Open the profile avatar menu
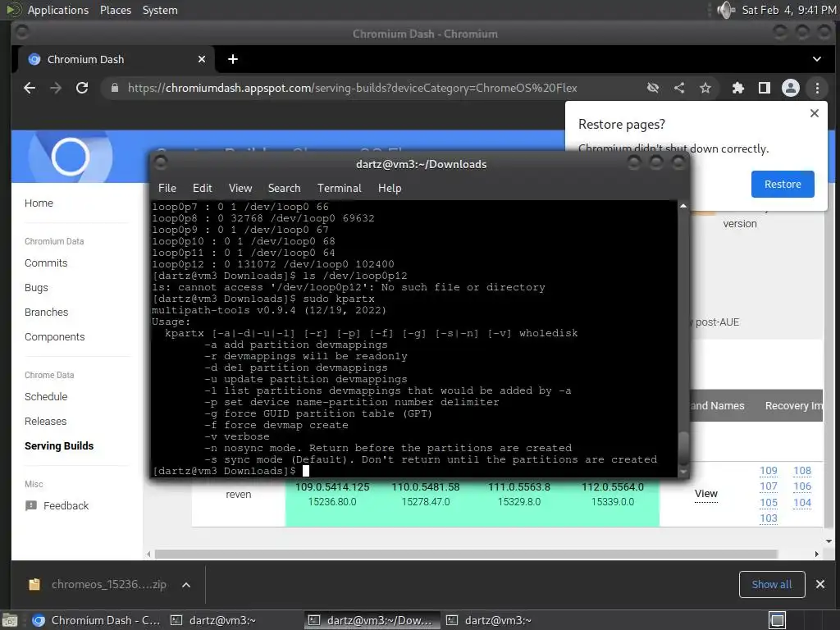 [x=791, y=88]
